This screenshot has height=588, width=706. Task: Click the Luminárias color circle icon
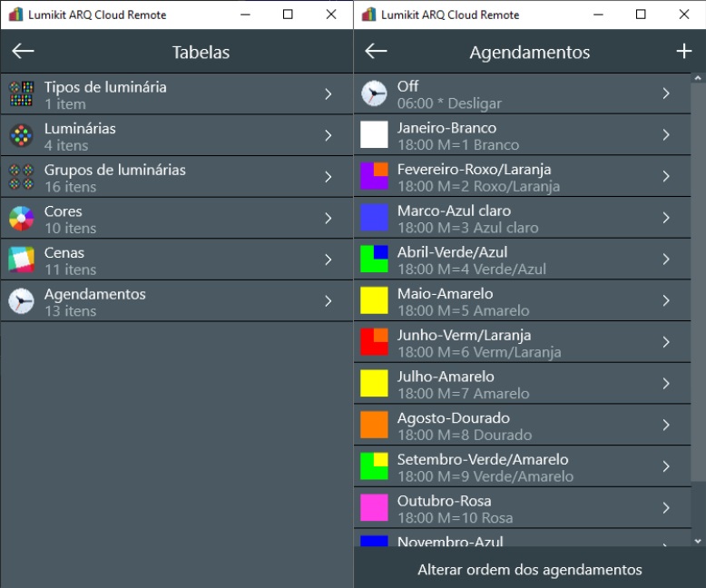coord(21,136)
